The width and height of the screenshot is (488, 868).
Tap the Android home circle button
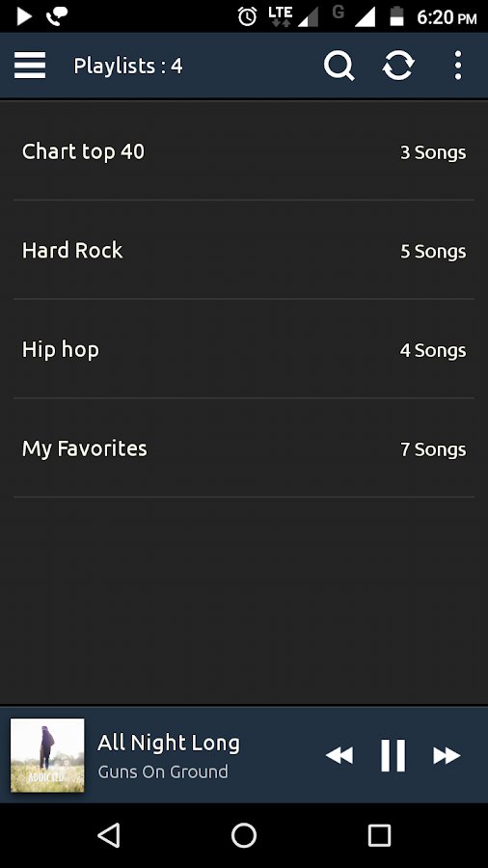coord(244,835)
